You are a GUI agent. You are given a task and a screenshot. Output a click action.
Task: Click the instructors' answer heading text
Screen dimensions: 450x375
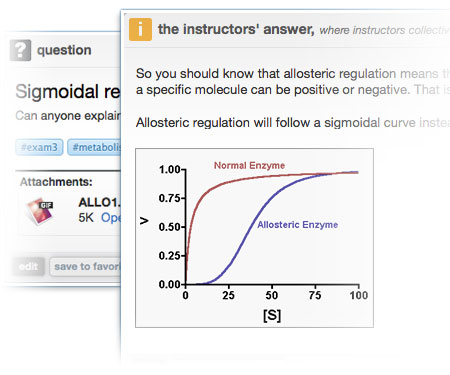coord(236,29)
